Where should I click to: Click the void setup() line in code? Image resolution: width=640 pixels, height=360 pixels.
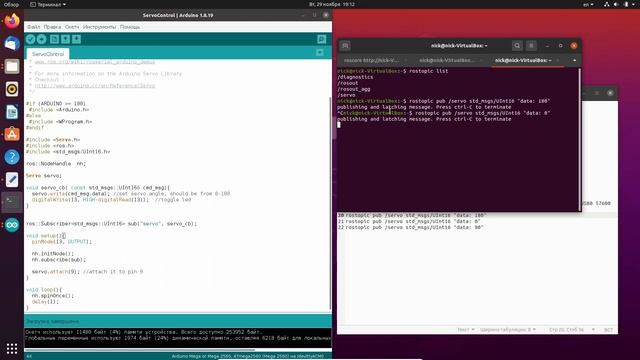pos(45,236)
